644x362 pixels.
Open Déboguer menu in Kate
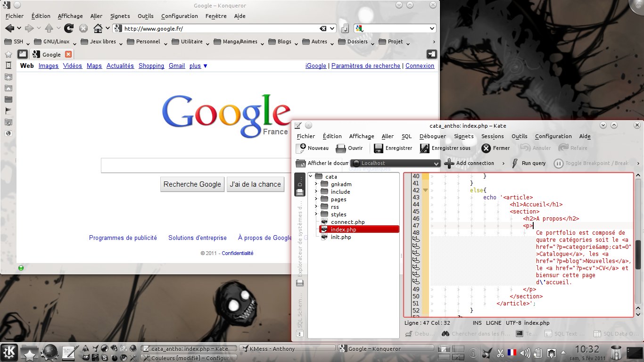click(x=432, y=136)
